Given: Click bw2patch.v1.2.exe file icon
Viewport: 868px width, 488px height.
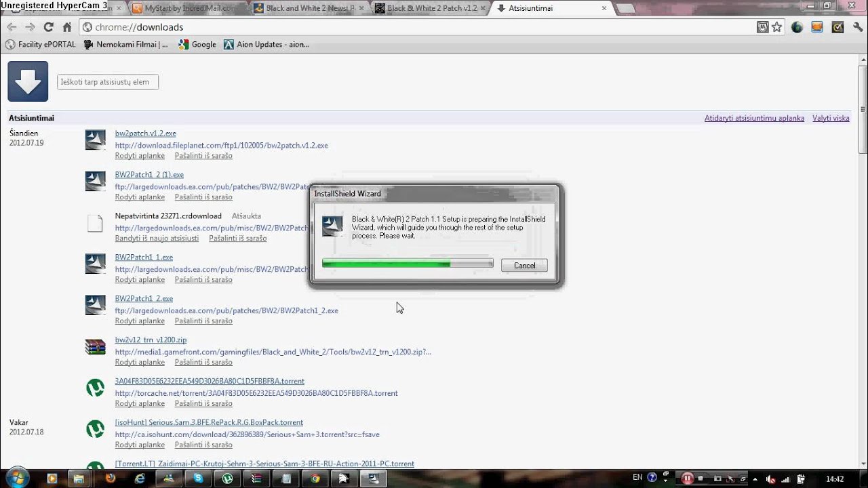Looking at the screenshot, I should click(95, 140).
